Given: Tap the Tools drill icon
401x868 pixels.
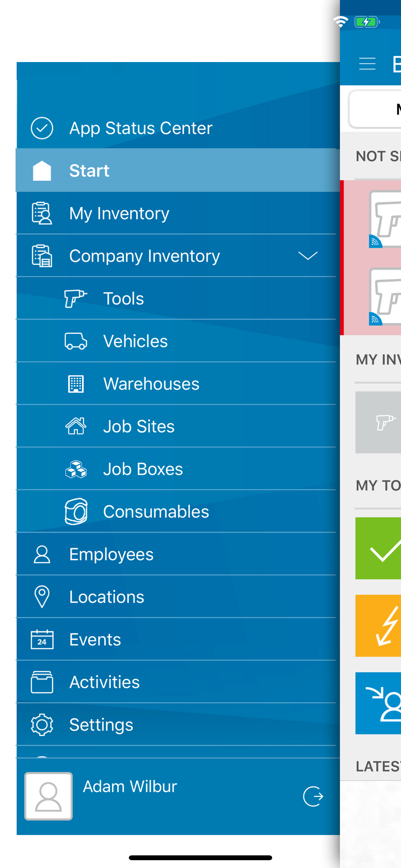Looking at the screenshot, I should [x=76, y=299].
